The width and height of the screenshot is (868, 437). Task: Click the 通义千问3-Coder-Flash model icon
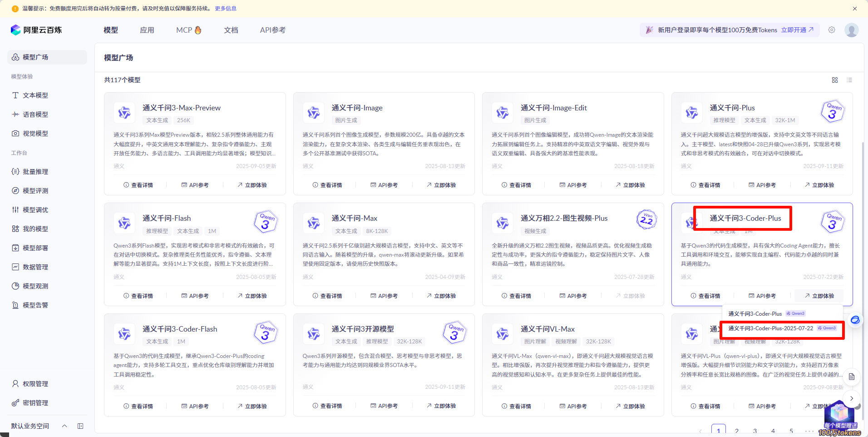[x=124, y=334]
